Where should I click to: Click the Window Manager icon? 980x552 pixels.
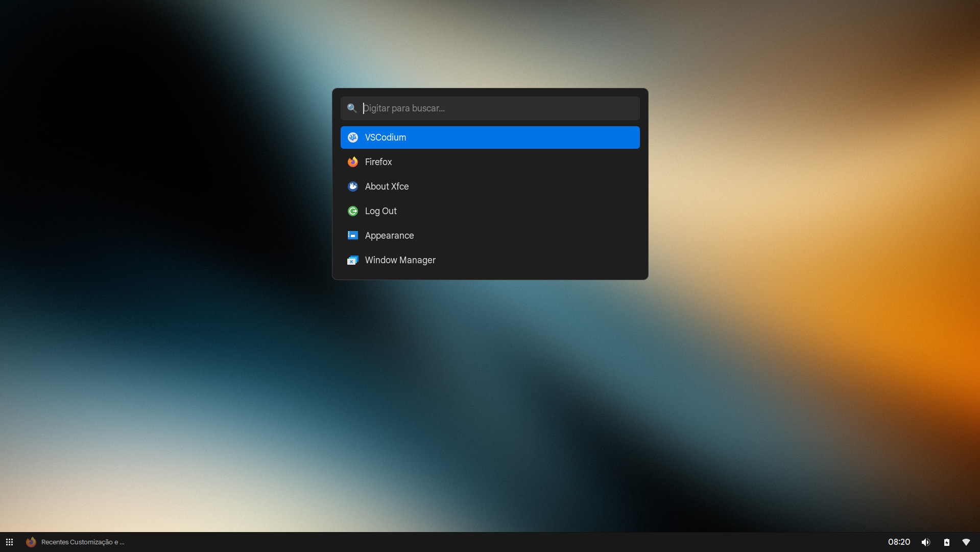pyautogui.click(x=353, y=260)
